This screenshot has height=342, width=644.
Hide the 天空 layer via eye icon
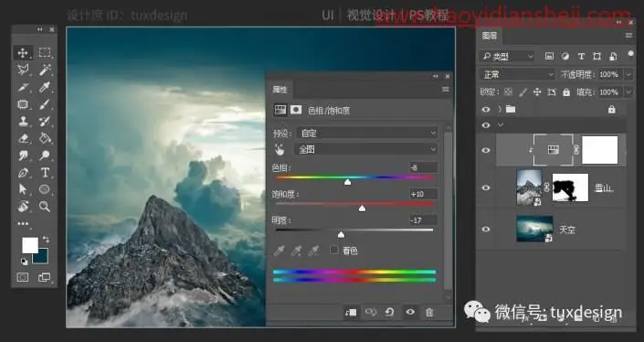485,229
